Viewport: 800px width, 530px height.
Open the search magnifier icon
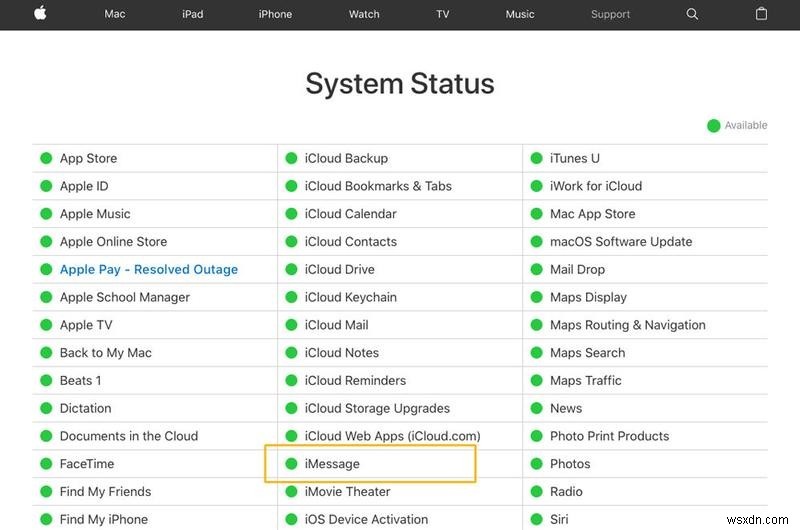(692, 14)
